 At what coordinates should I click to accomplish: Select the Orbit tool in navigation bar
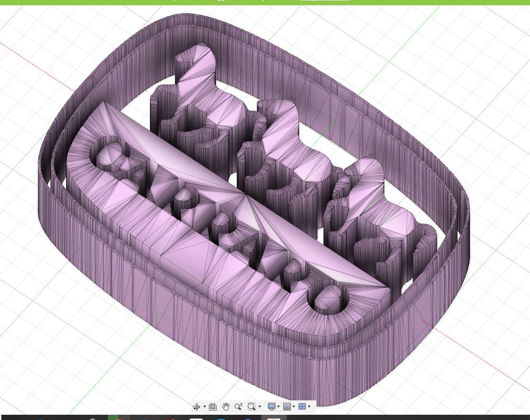196,407
